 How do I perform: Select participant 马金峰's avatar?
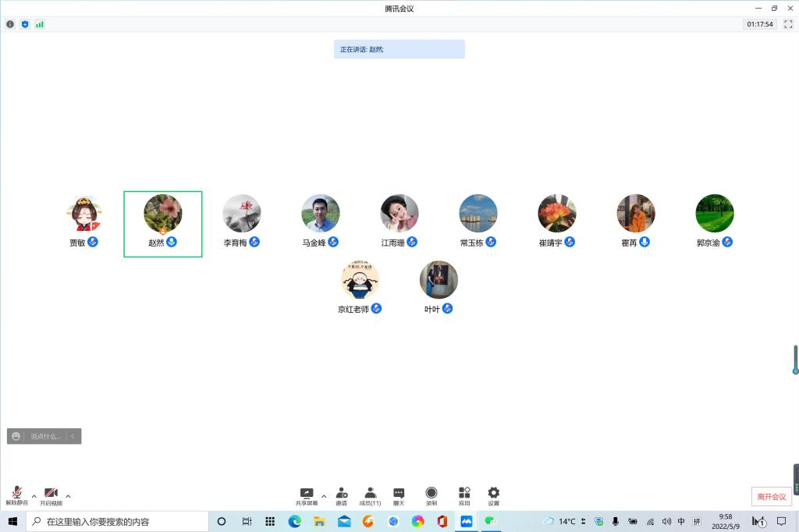pyautogui.click(x=321, y=214)
